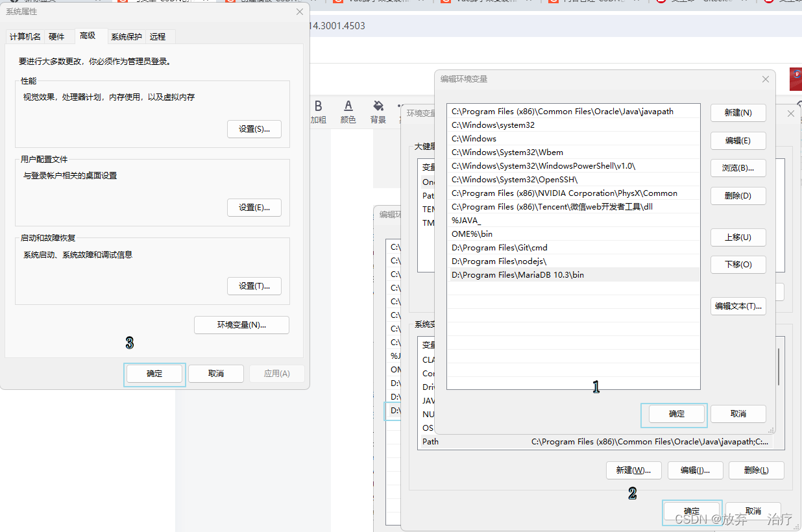Click the 编辑文本(T)... button

738,306
